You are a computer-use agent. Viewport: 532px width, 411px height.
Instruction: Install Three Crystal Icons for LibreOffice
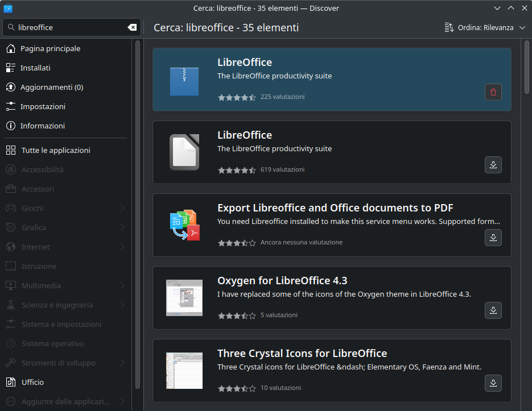pos(493,383)
